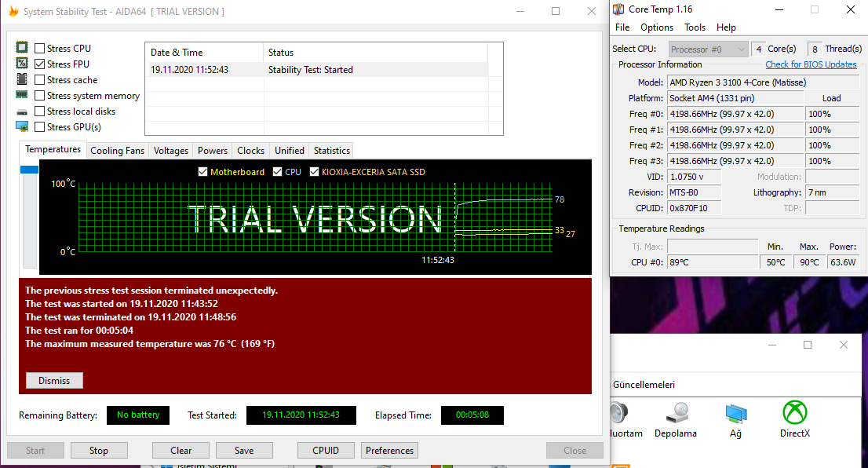Click the Stop button
The height and width of the screenshot is (468, 868).
tap(99, 450)
